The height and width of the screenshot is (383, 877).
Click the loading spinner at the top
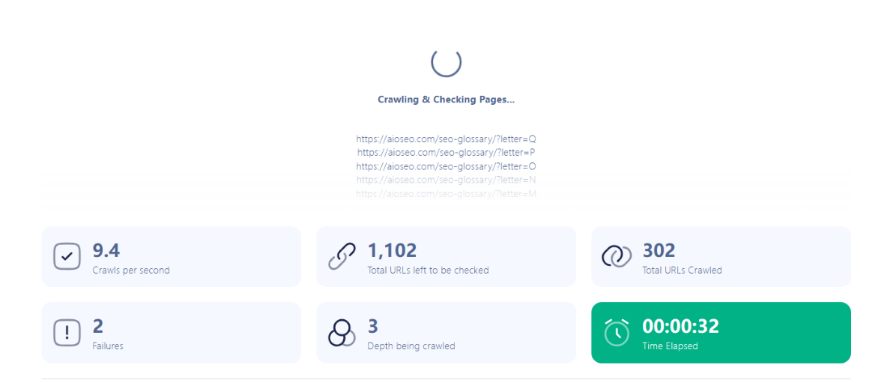pos(446,62)
